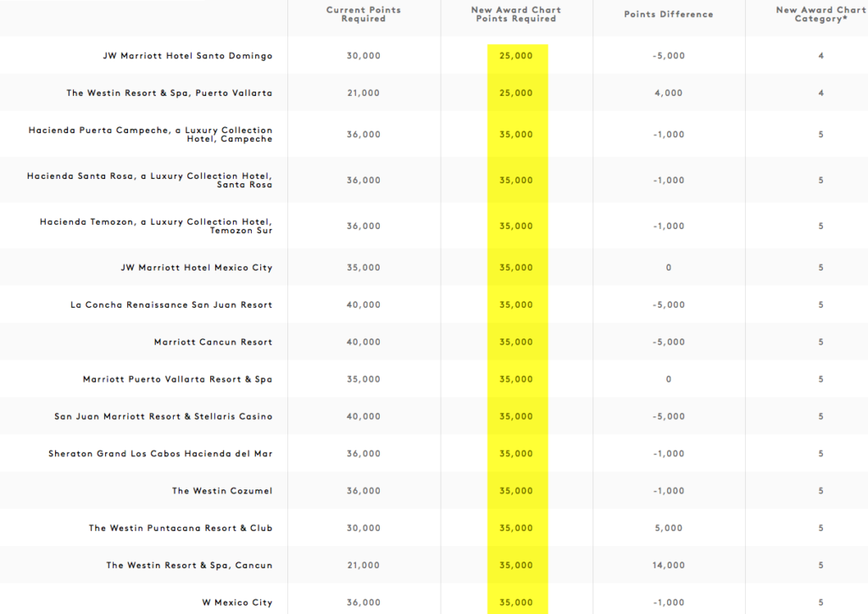Select Sheraton Grand Los Cabos Hacienda del Mar
This screenshot has height=614, width=868.
[160, 454]
